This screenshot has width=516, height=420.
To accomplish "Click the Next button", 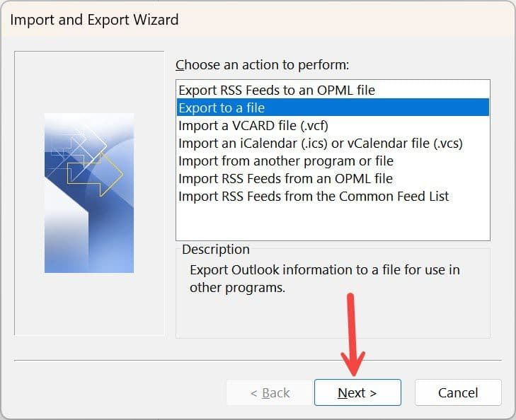I will pos(357,392).
